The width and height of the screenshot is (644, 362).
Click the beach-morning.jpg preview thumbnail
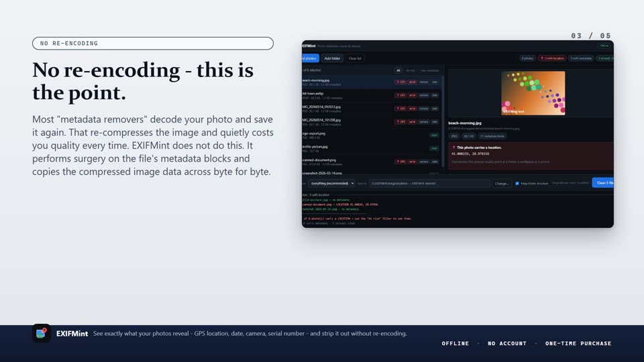point(533,93)
